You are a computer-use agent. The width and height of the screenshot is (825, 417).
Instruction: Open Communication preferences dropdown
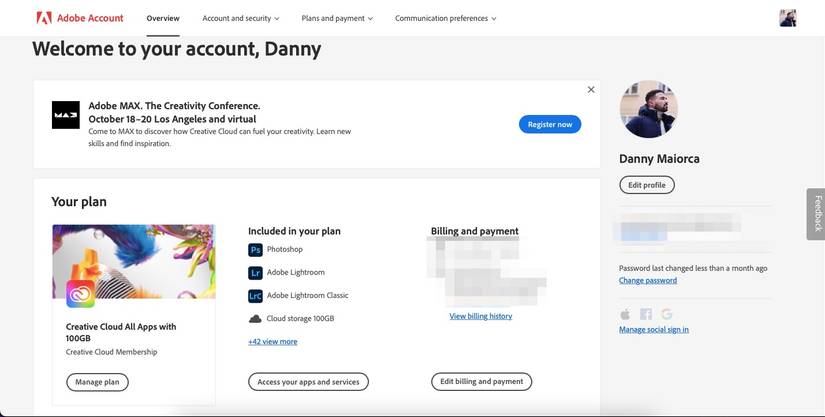pos(445,18)
